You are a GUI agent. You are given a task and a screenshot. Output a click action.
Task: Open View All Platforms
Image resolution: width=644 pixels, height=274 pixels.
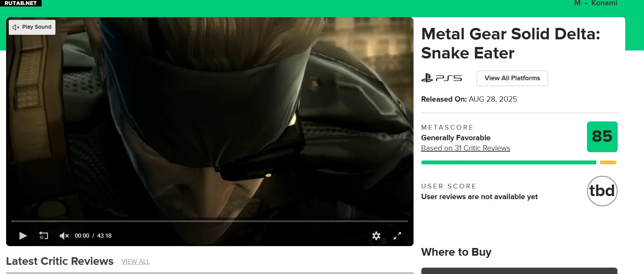point(512,78)
